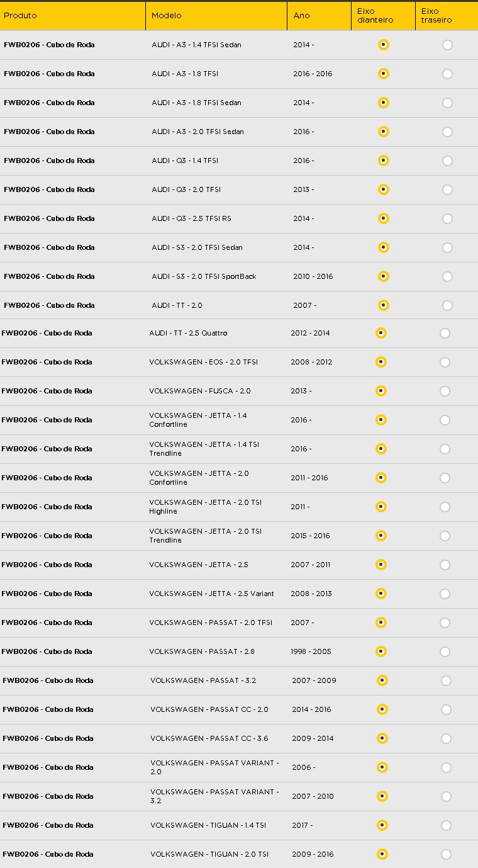Screen dimensions: 478x868
Task: Select front axle for VOLKSWAGEN PASSAT CC 3.6
Action: coord(382,738)
